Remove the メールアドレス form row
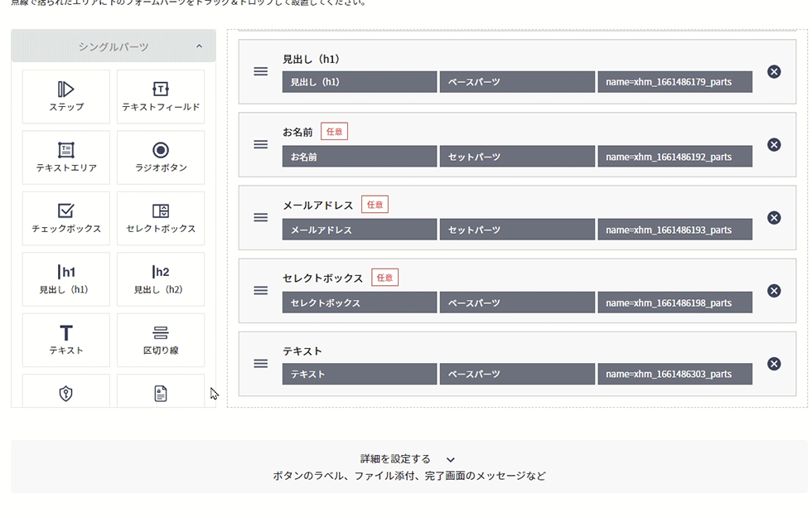812x518 pixels. (774, 218)
